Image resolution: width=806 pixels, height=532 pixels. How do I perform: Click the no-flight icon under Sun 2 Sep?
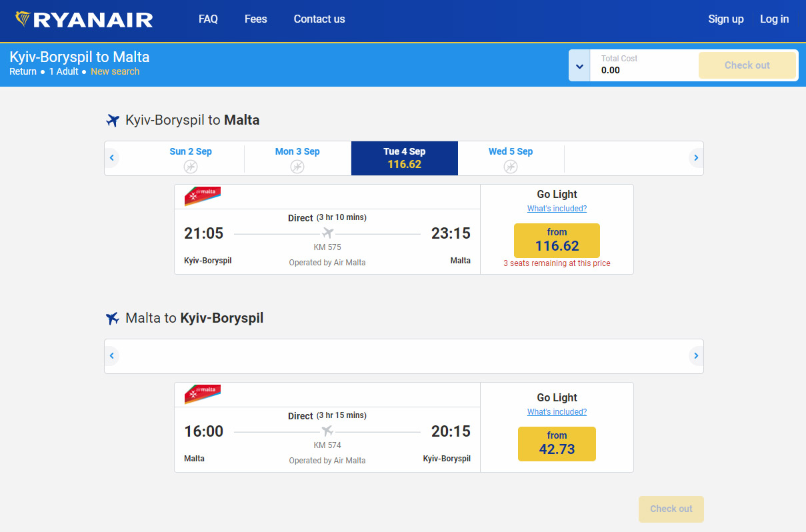[x=191, y=166]
